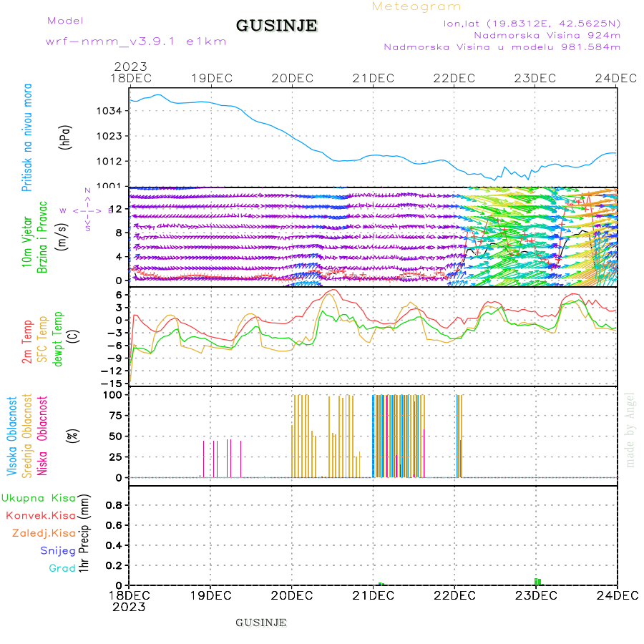Click the red "2m Temp" legend label
The width and height of the screenshot is (644, 644).
(x=26, y=342)
